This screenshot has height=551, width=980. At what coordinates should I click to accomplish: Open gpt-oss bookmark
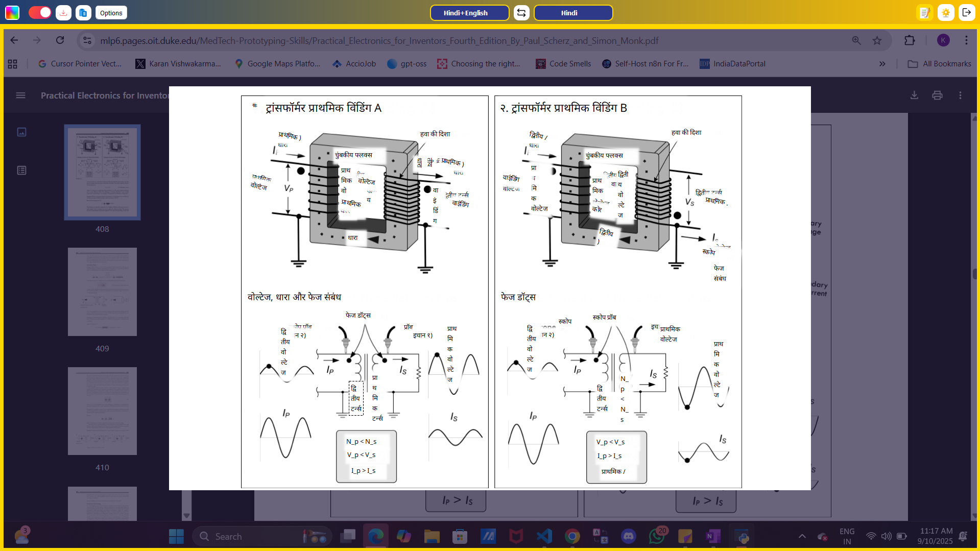[407, 64]
